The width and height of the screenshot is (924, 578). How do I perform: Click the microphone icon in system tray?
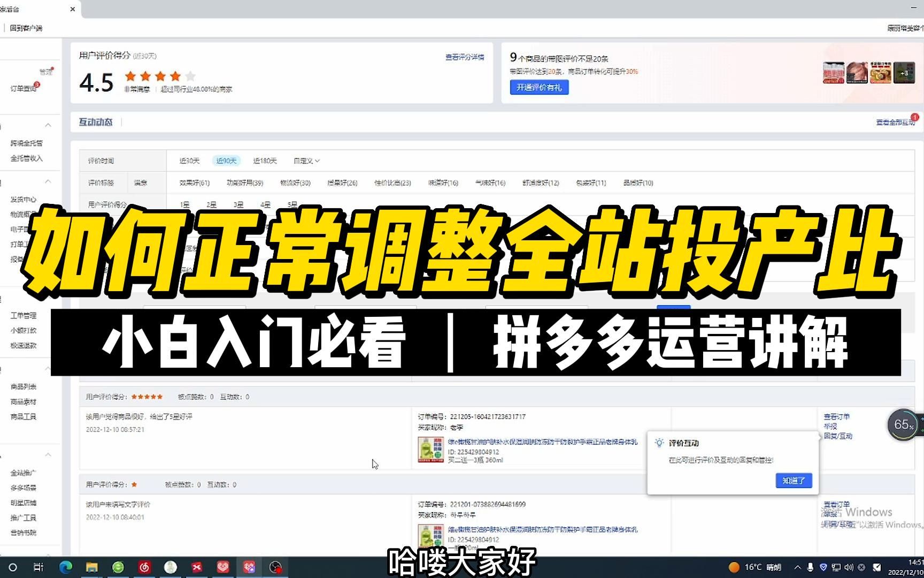(811, 567)
